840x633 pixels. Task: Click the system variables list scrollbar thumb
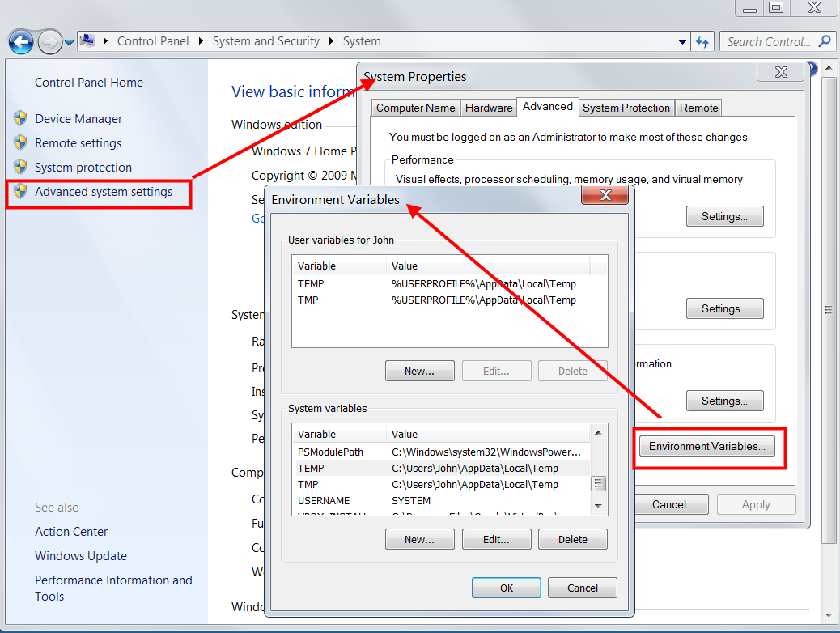pos(598,483)
